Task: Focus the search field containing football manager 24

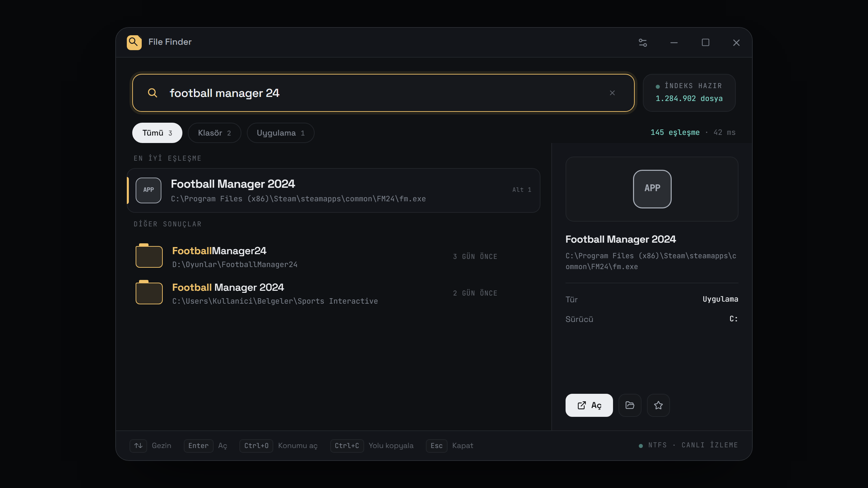Action: tap(383, 93)
